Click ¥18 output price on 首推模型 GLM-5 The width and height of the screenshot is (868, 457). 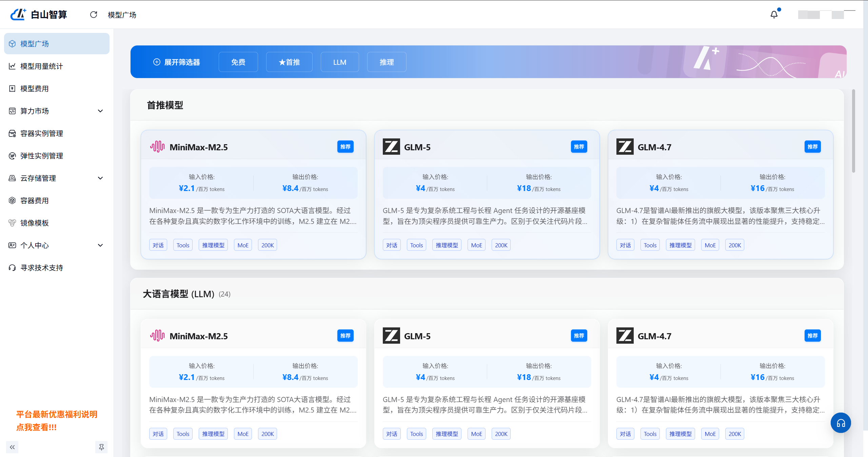524,188
